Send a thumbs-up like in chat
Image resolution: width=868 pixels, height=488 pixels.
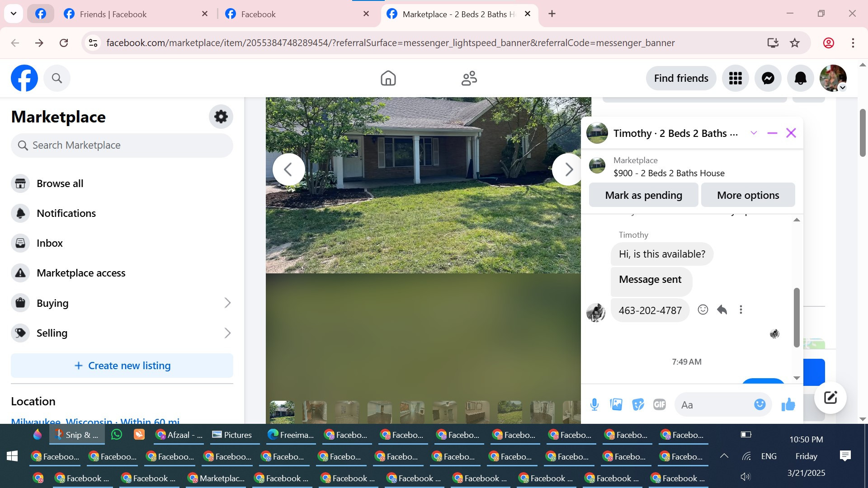(788, 404)
